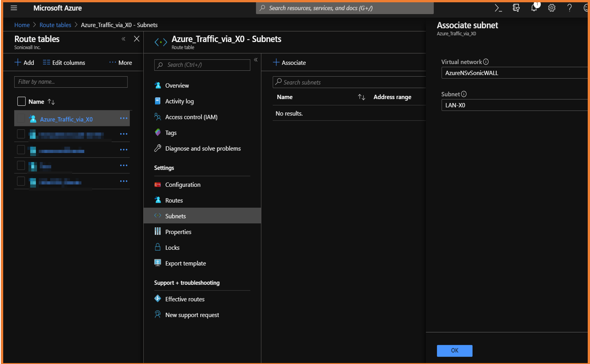This screenshot has width=590, height=364.
Task: Open Access control (IAM) menu item
Action: [x=191, y=117]
